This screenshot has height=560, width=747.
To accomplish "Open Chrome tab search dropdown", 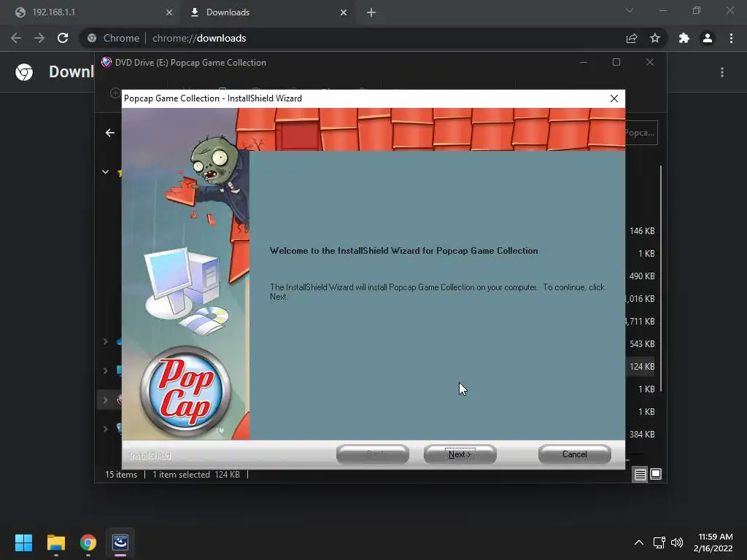I will click(x=630, y=10).
